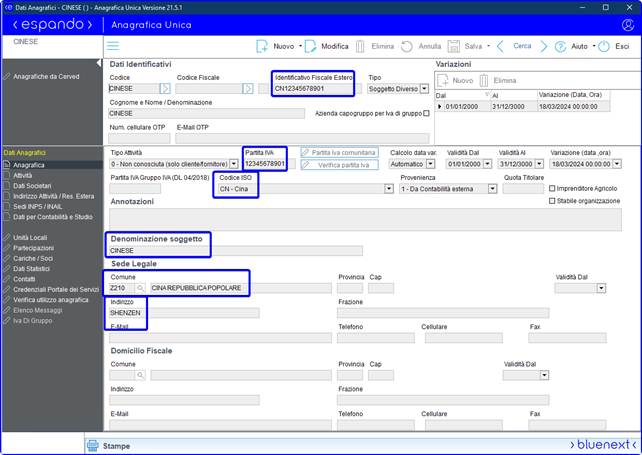Click the Sede Legale Telefono field

tap(376, 338)
